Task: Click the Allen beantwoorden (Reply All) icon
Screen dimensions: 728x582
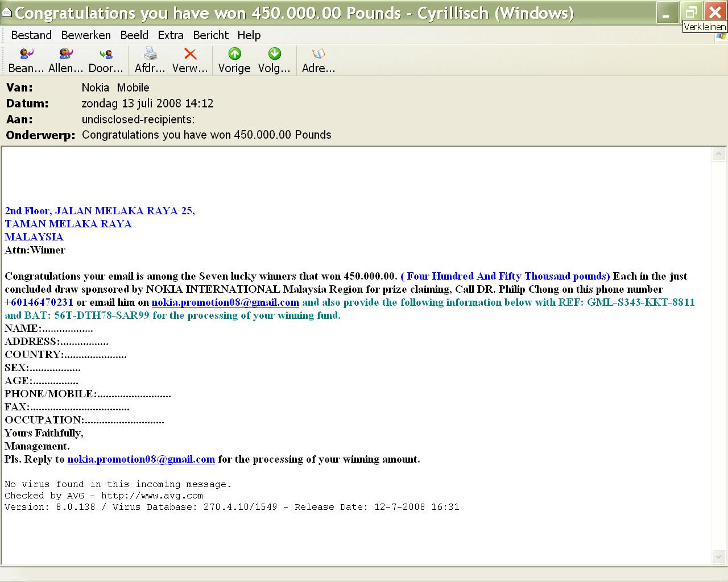Action: pyautogui.click(x=65, y=55)
